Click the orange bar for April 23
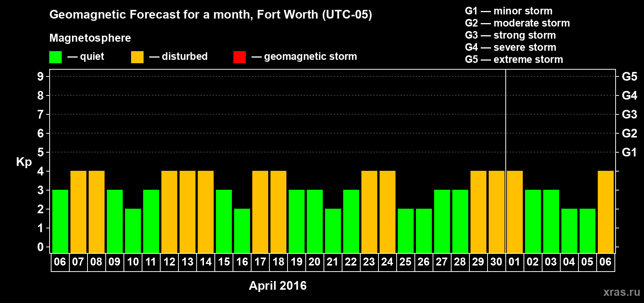This screenshot has width=644, height=303. pyautogui.click(x=369, y=212)
